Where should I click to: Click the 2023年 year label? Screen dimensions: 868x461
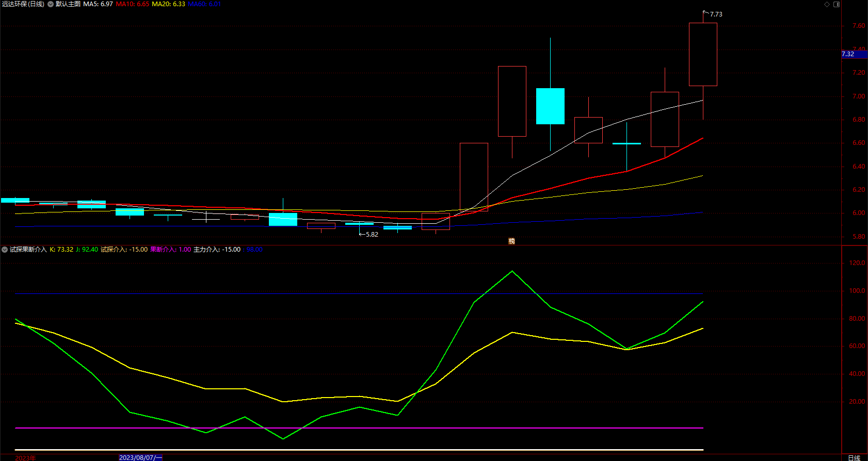[26, 457]
